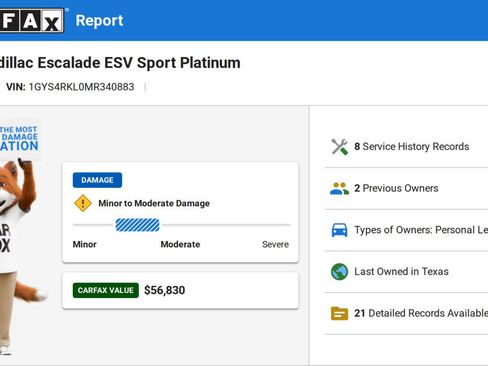Click the green CARFAX VALUE badge

(106, 290)
